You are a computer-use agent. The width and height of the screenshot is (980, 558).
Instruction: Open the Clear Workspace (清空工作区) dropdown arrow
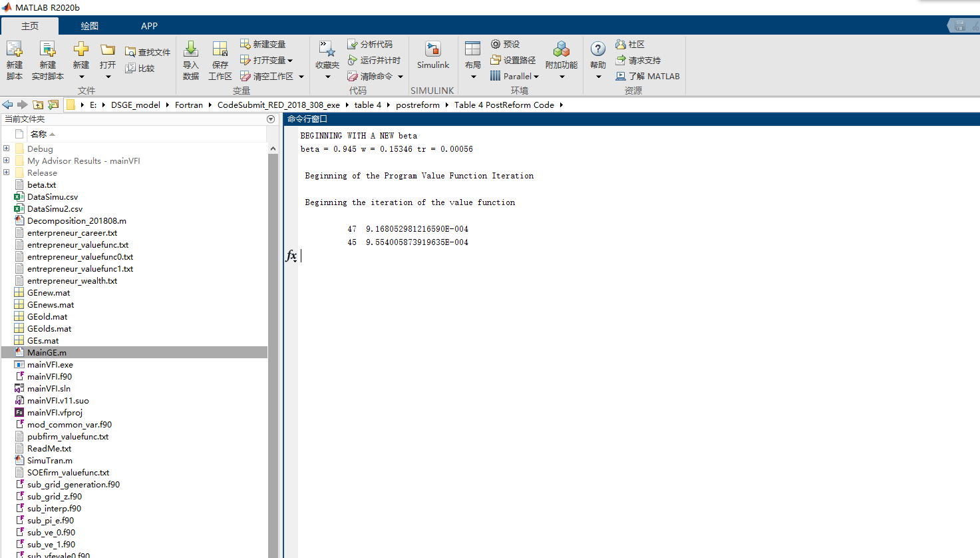(x=301, y=77)
